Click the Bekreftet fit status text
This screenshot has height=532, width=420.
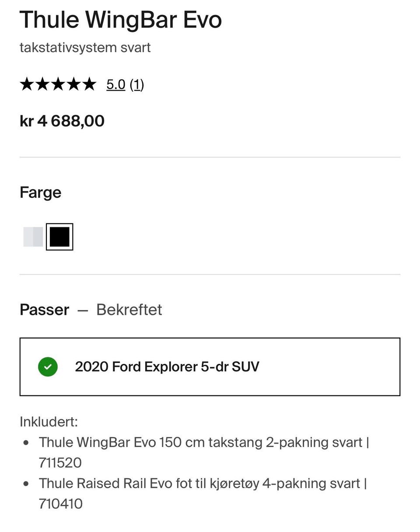129,310
